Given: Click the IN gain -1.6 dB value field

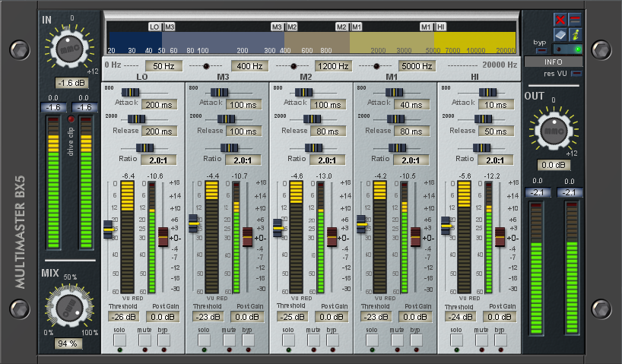Looking at the screenshot, I should 71,83.
